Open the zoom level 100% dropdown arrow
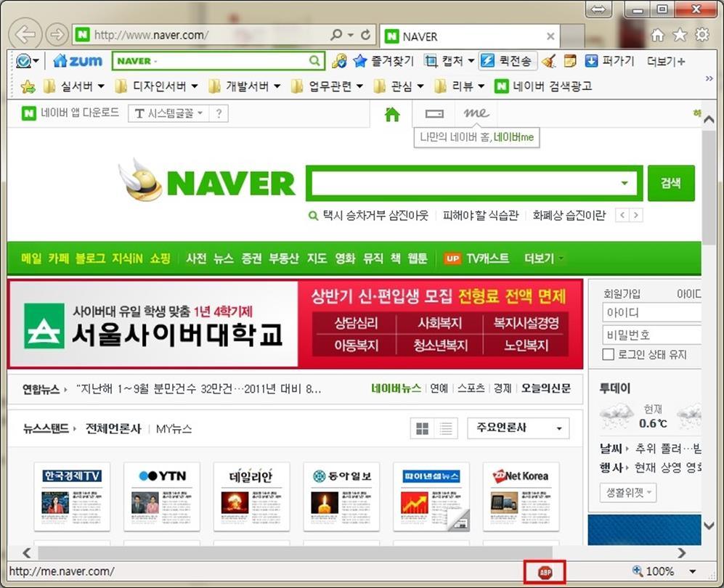Viewport: 724px width, 588px height. (x=693, y=572)
